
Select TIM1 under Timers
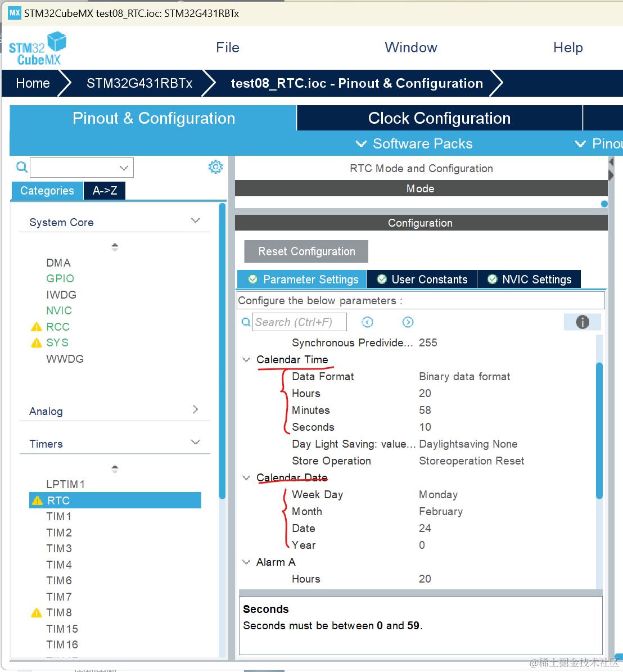[x=58, y=516]
